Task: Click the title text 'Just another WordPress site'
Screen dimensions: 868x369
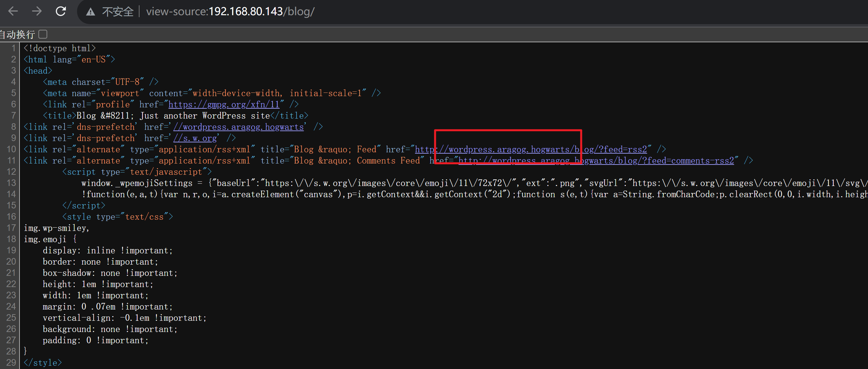Action: (205, 116)
